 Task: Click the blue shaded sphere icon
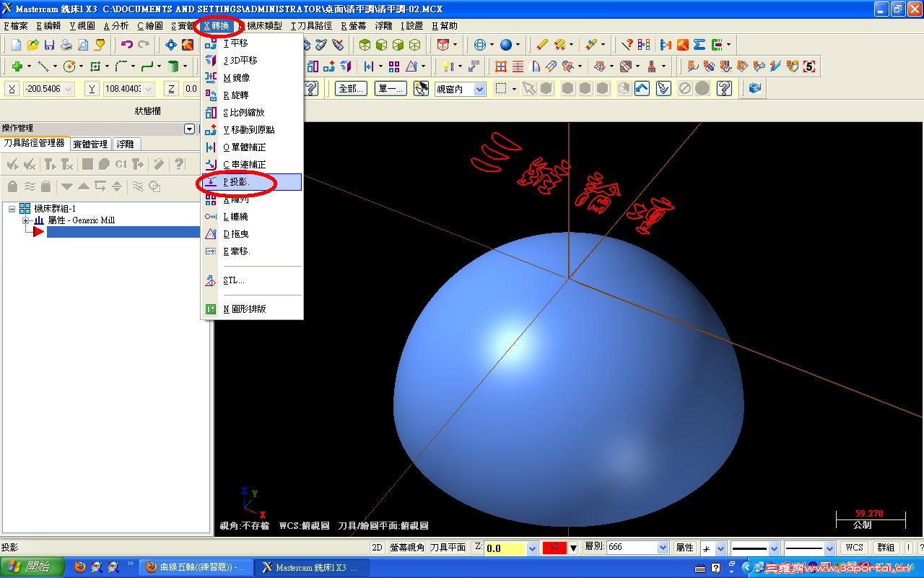point(506,45)
